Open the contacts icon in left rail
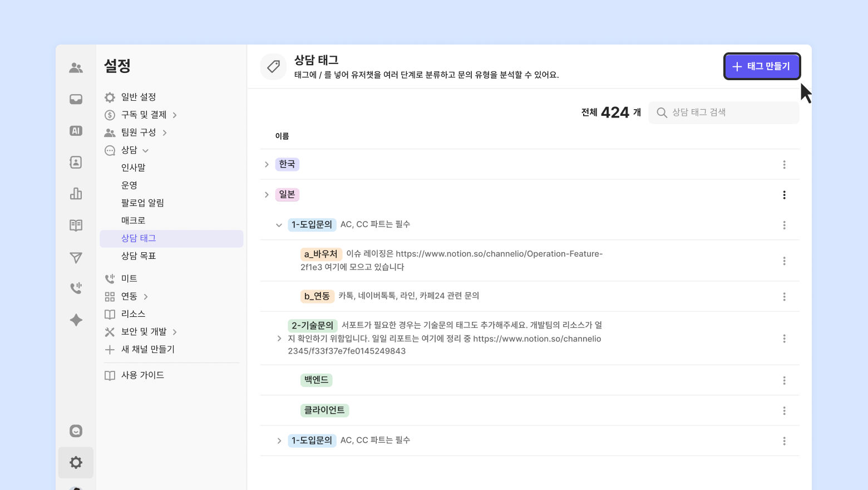Viewport: 868px width, 490px height. 76,162
